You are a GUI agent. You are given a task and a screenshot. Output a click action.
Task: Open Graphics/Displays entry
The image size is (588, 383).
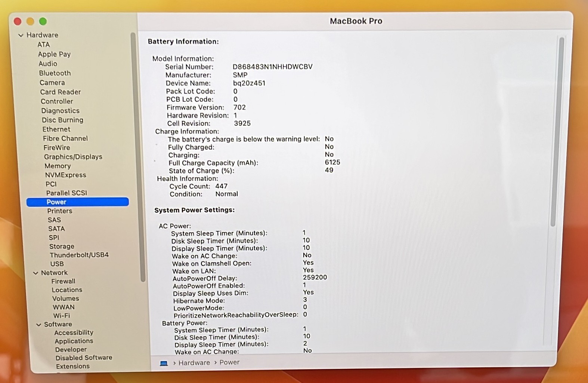coord(73,157)
